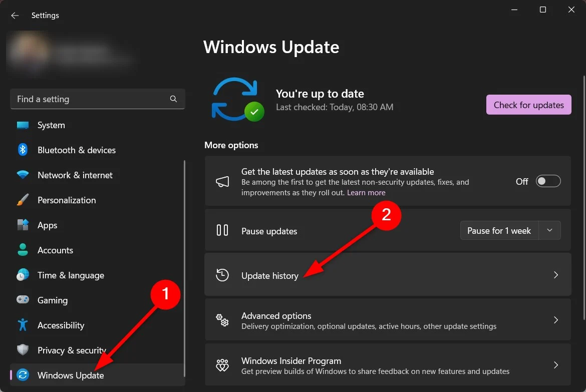Click the Privacy shield icon
This screenshot has width=586, height=392.
click(23, 350)
